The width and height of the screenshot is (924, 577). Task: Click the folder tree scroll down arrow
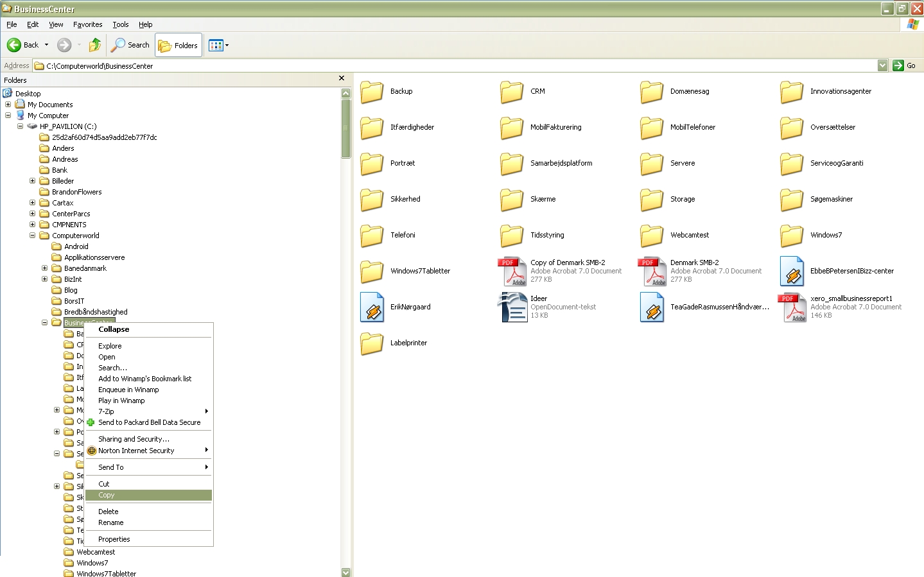coord(346,572)
